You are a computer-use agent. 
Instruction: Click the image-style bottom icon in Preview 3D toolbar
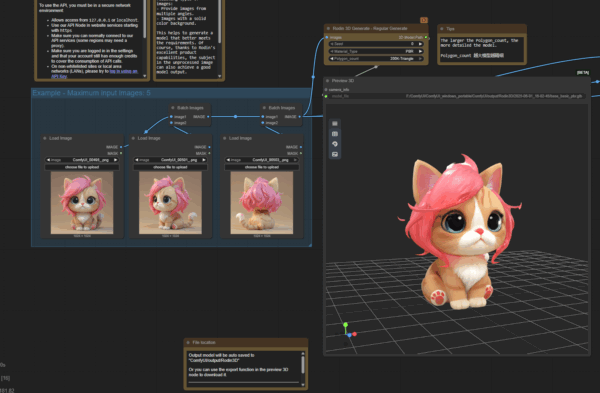click(x=335, y=154)
